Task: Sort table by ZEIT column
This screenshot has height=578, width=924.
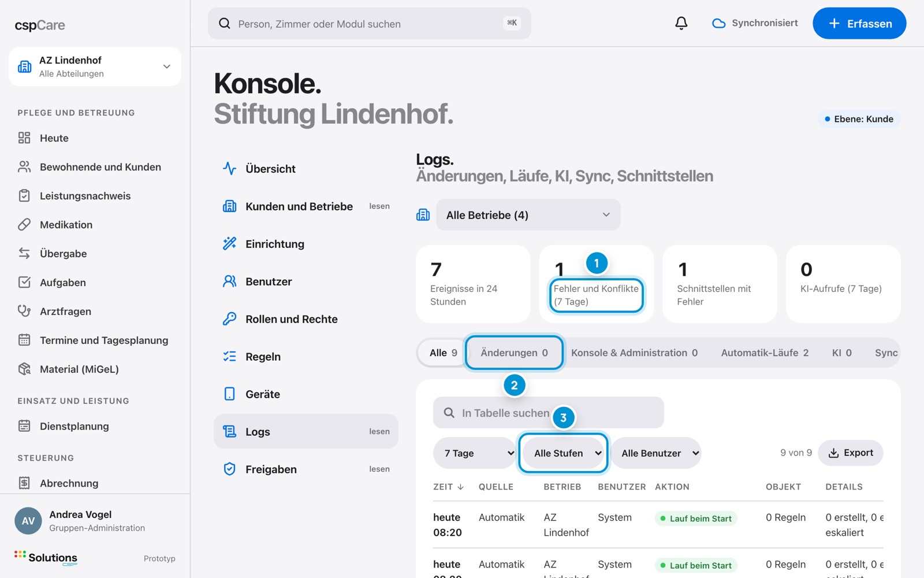Action: 449,487
